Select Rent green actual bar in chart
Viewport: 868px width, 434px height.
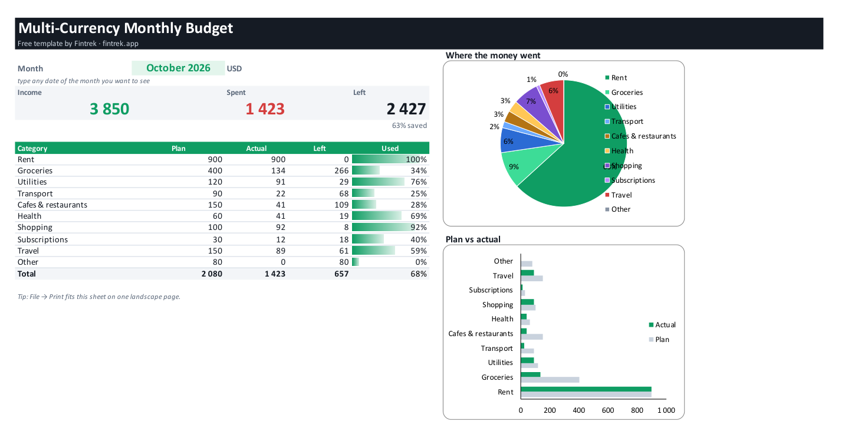586,389
